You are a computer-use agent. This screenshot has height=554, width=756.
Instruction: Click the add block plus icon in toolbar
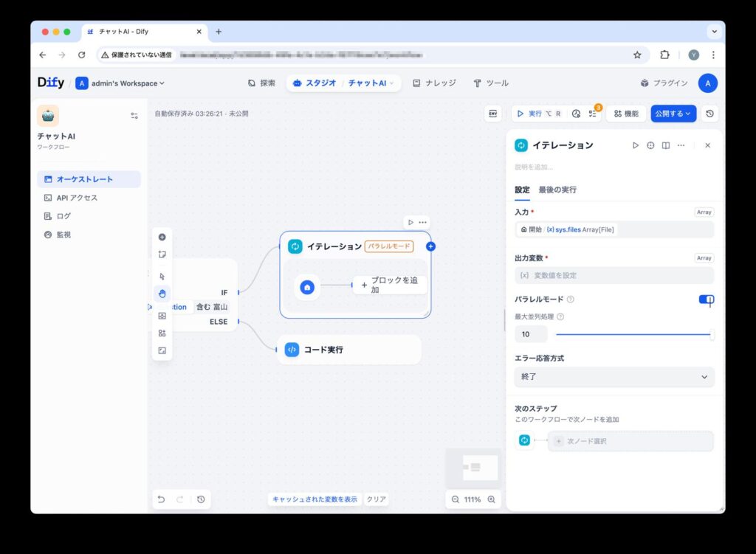point(162,237)
